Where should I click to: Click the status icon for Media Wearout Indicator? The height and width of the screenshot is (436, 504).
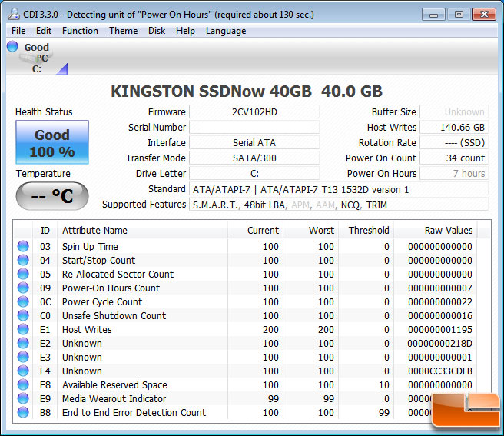(x=23, y=399)
